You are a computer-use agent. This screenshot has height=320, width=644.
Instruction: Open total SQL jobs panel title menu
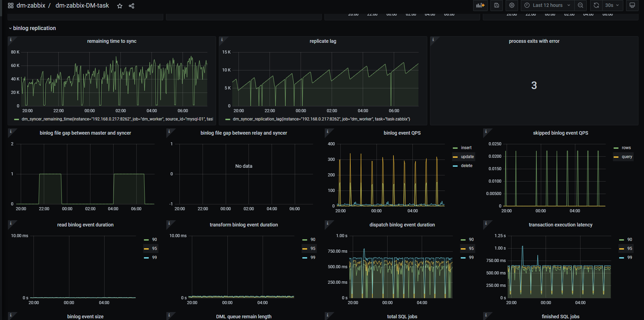pos(402,317)
